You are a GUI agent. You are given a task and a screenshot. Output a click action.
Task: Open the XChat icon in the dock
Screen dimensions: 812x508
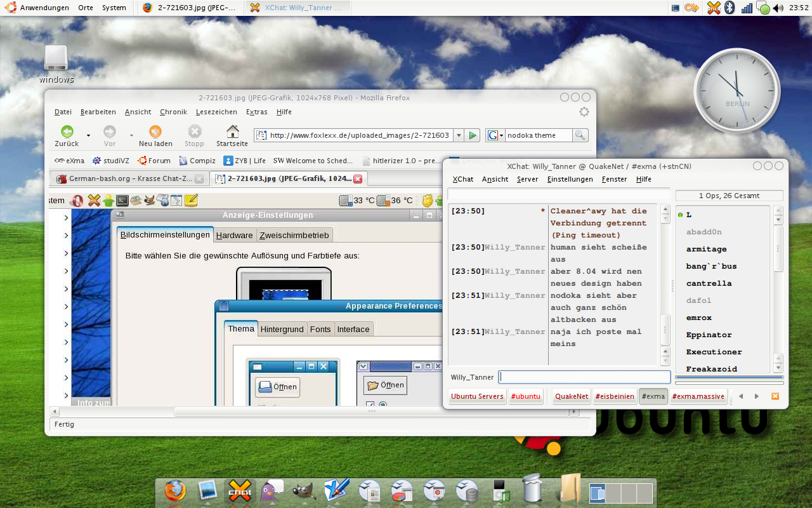pos(240,490)
